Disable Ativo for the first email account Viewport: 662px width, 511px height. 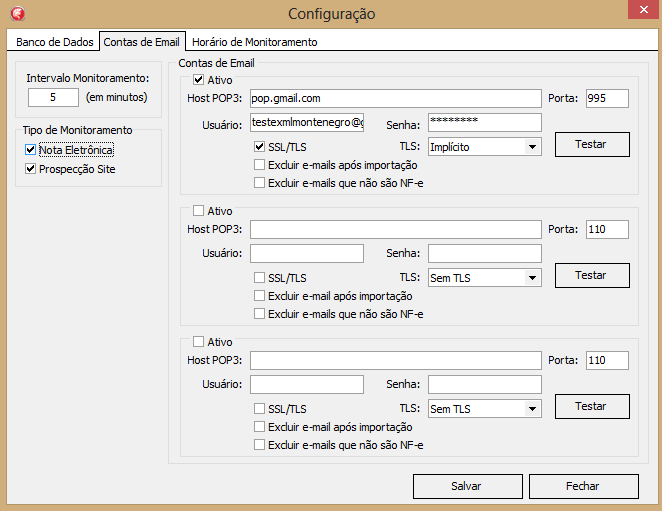[x=199, y=80]
